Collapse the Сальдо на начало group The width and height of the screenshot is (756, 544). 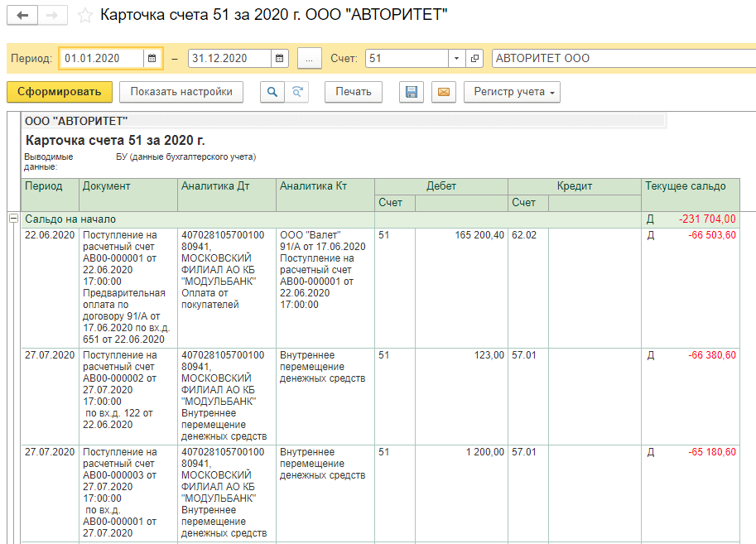pos(13,219)
